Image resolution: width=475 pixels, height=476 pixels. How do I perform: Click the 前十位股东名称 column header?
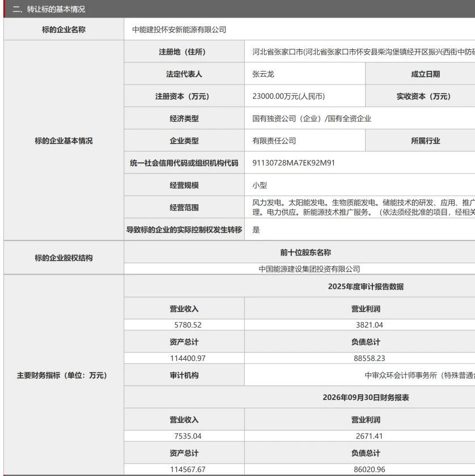(306, 252)
